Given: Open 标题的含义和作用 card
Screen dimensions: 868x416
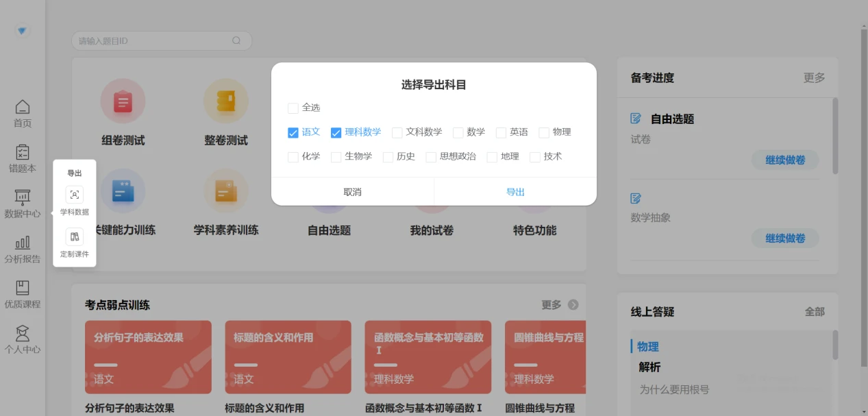Looking at the screenshot, I should [x=288, y=357].
